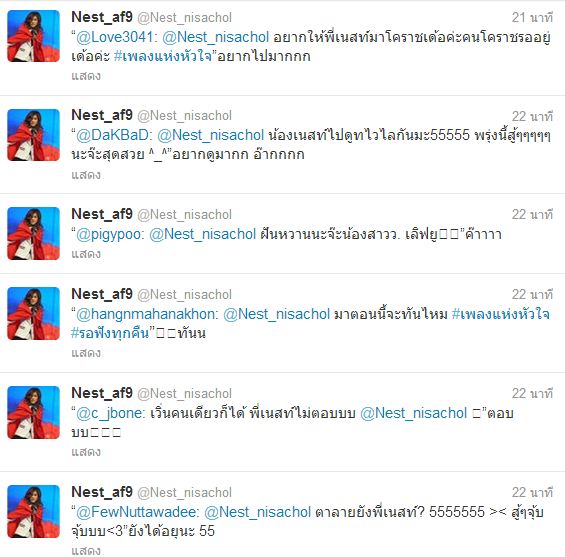This screenshot has width=565, height=557.
Task: Open the #รอฟังทุกคืน hashtag
Action: click(x=110, y=333)
